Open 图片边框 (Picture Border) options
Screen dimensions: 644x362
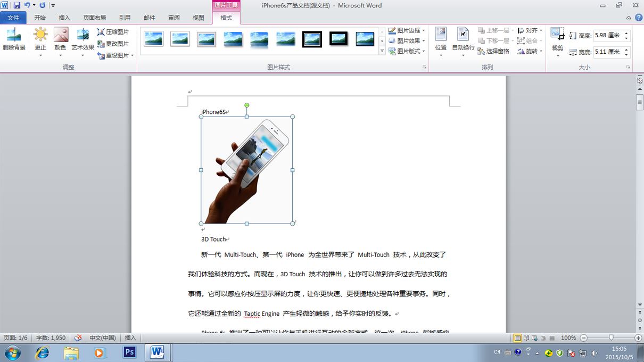coord(407,30)
